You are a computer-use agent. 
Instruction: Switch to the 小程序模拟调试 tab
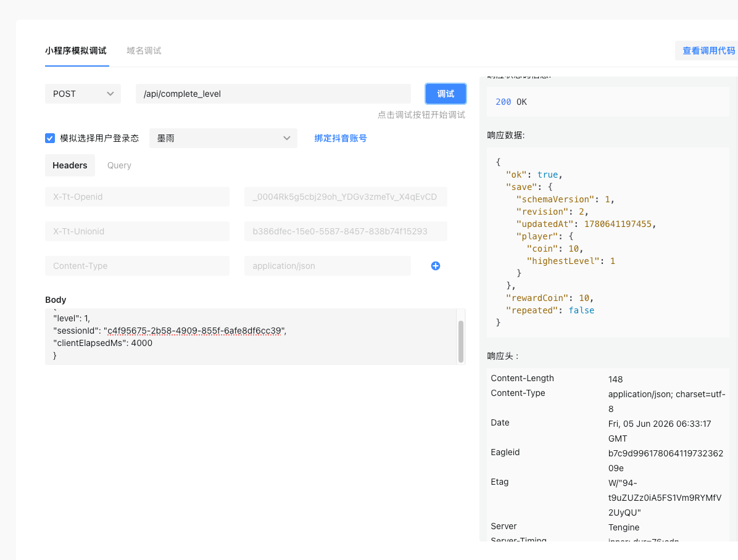(76, 51)
